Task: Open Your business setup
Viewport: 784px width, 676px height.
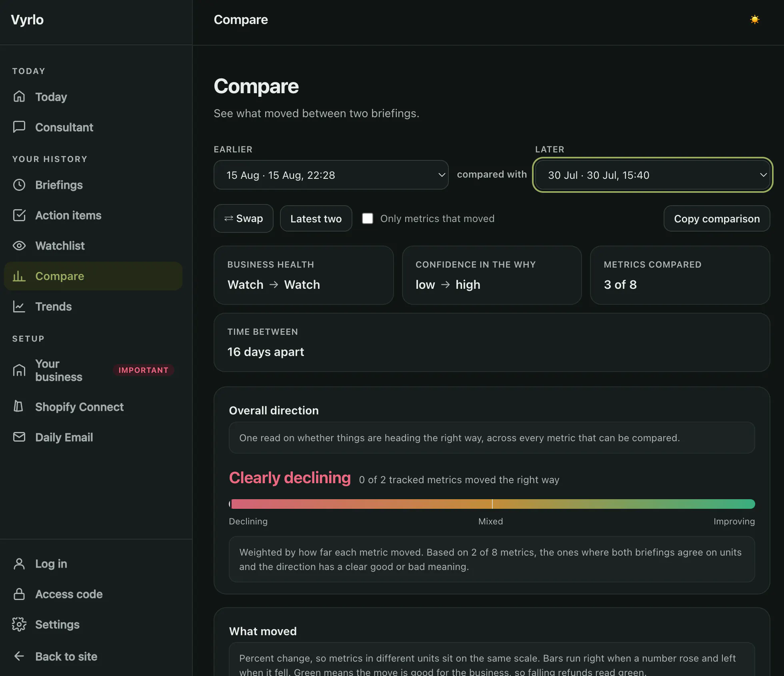Action: (93, 370)
